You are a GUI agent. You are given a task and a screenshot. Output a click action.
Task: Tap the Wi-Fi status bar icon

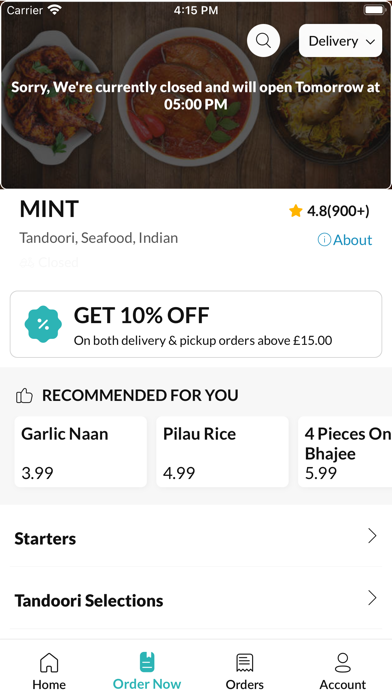pyautogui.click(x=55, y=10)
